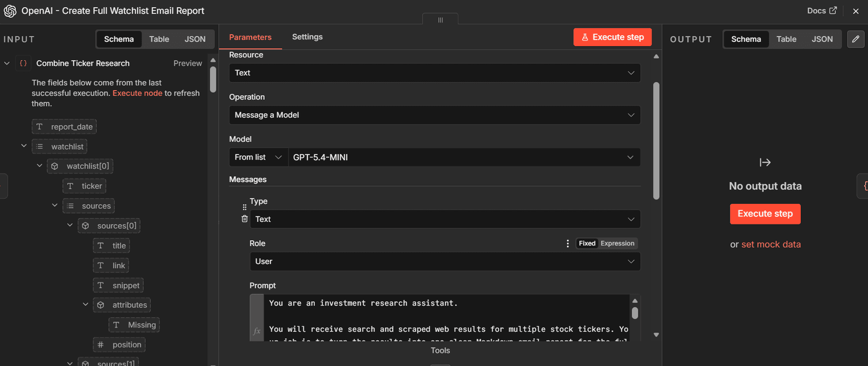Set Role field to Expression mode
Image resolution: width=868 pixels, height=366 pixels.
point(617,243)
